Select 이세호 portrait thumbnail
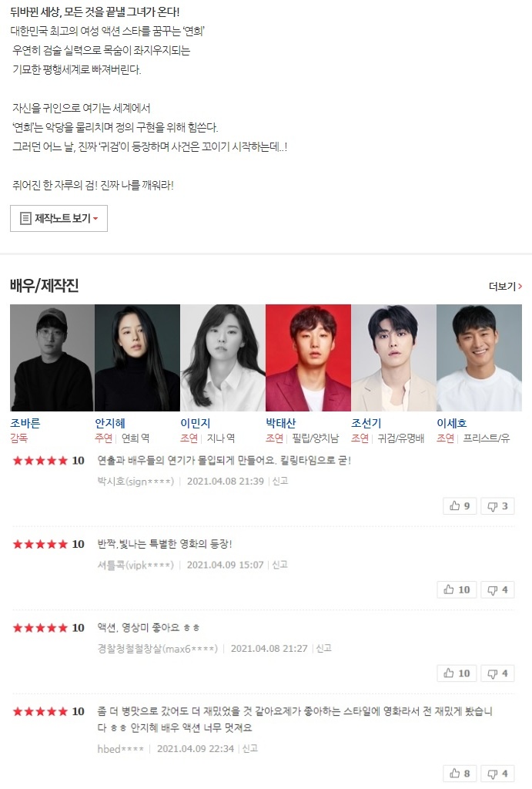The height and width of the screenshot is (789, 532). click(x=479, y=358)
